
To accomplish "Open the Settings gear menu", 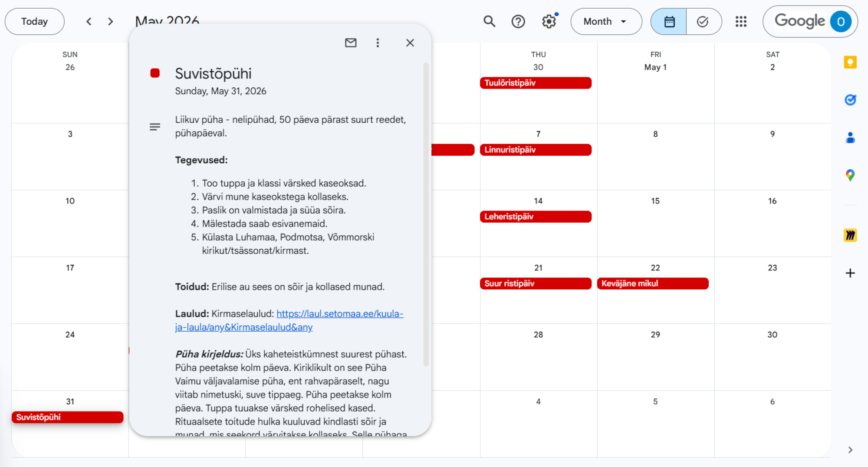I will [x=549, y=21].
